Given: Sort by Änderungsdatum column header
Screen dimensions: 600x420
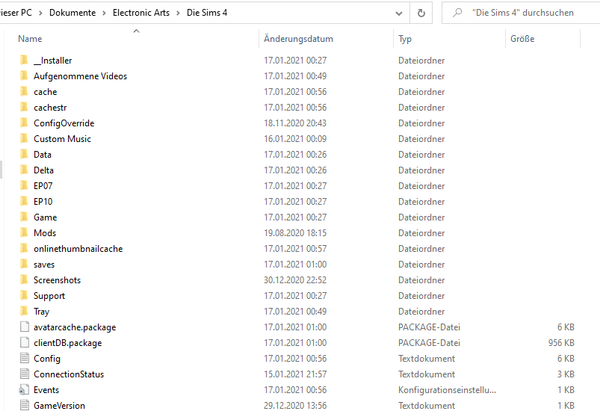Looking at the screenshot, I should (298, 39).
